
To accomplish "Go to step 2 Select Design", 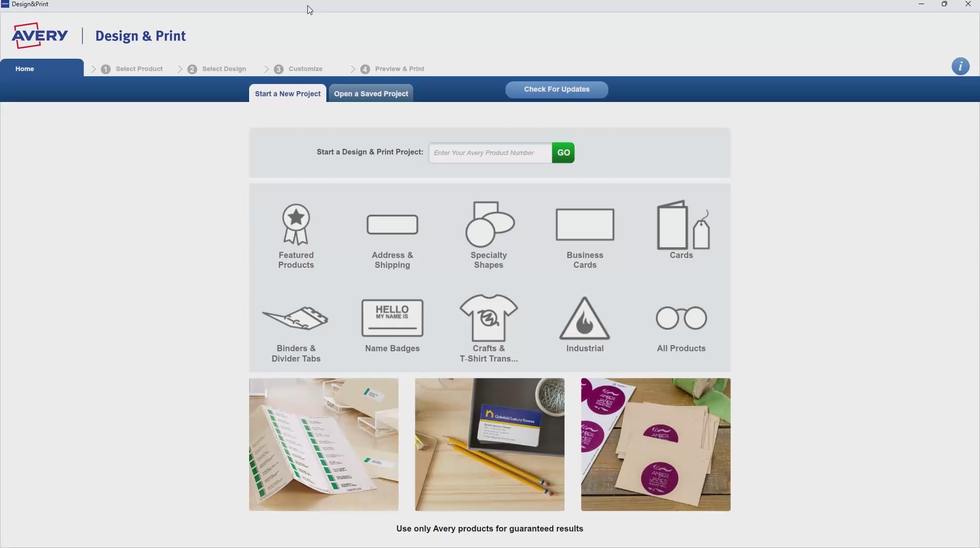I will (x=217, y=68).
